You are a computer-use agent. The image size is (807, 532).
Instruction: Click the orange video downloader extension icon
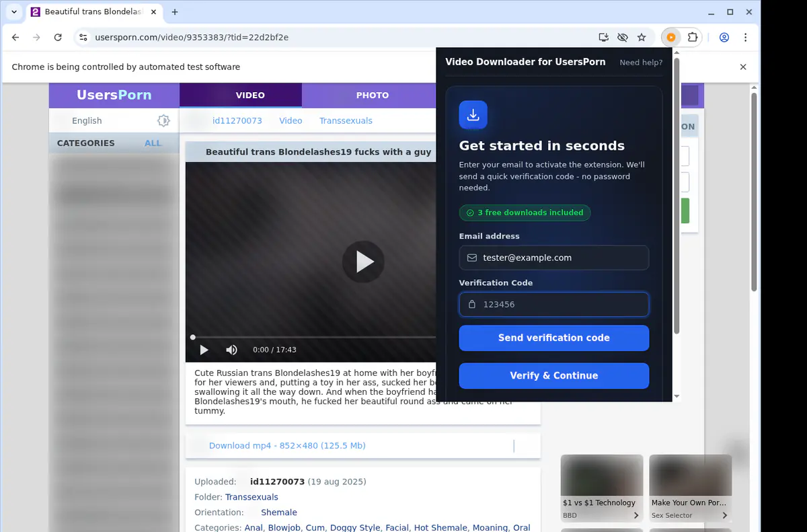coord(671,38)
